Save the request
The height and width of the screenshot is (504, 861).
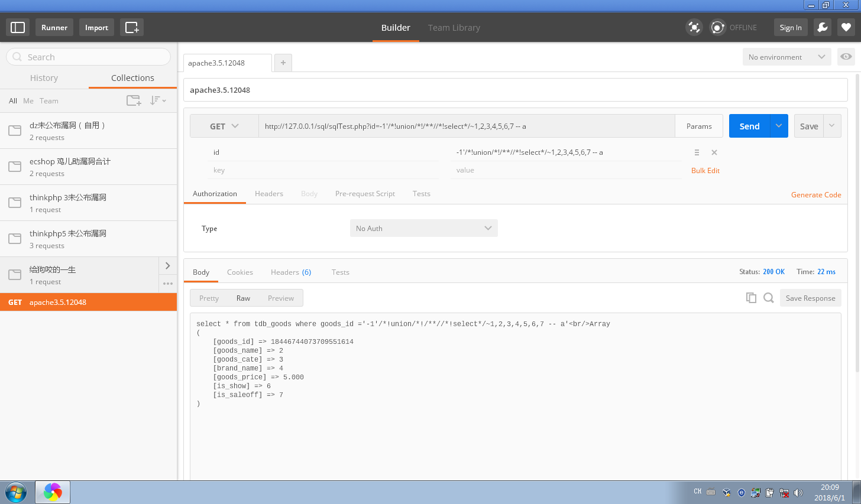coord(809,126)
